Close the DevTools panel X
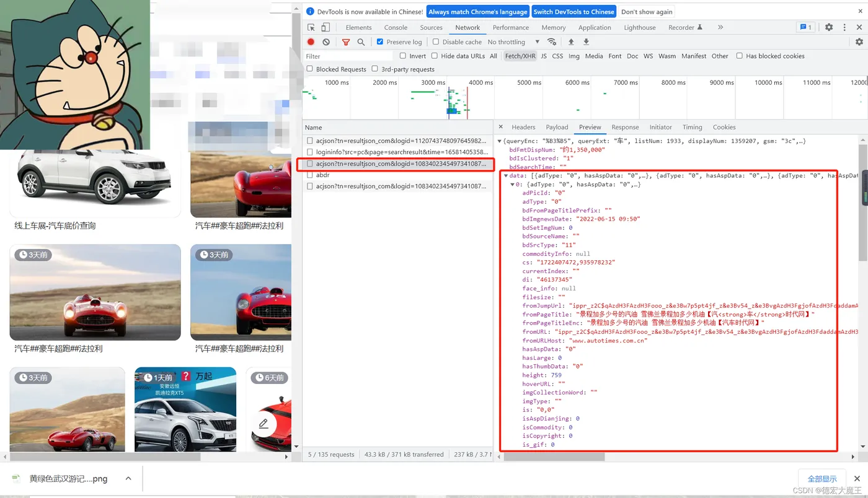This screenshot has width=868, height=498. pyautogui.click(x=859, y=27)
